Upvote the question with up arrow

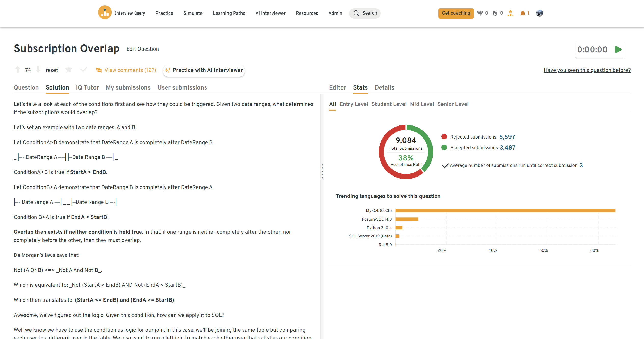tap(18, 70)
